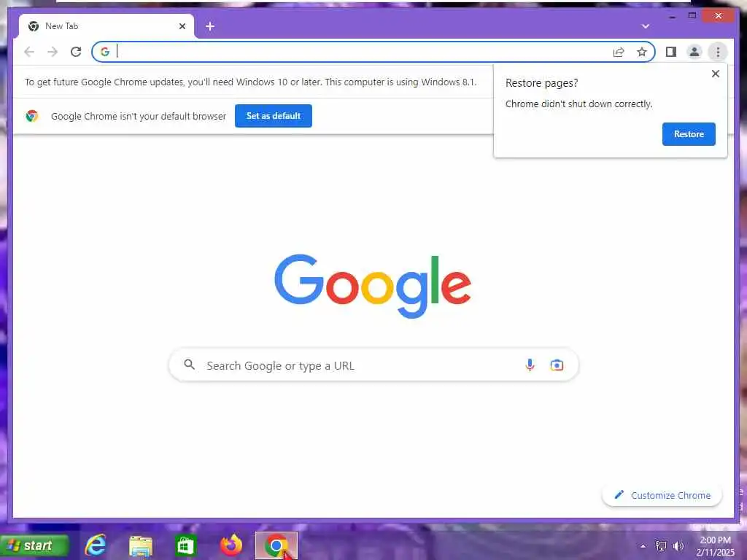Open a new tab with the plus button
The width and height of the screenshot is (747, 560).
(x=210, y=27)
